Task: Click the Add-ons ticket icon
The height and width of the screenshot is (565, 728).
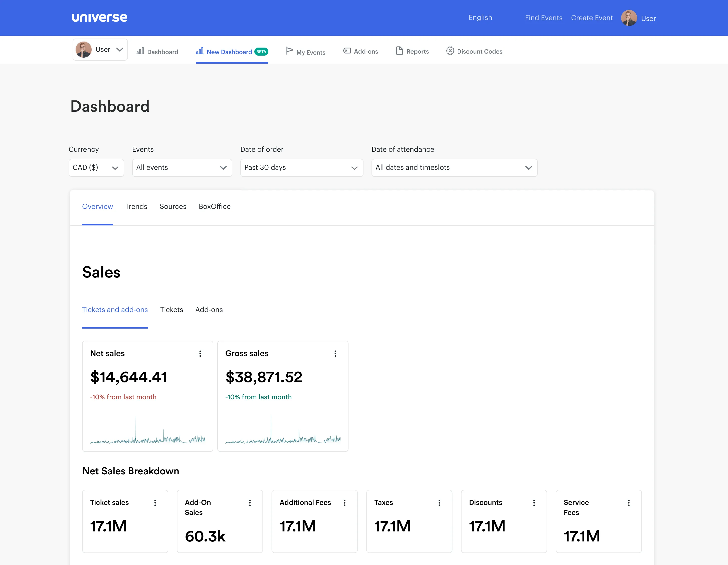Action: (x=347, y=51)
